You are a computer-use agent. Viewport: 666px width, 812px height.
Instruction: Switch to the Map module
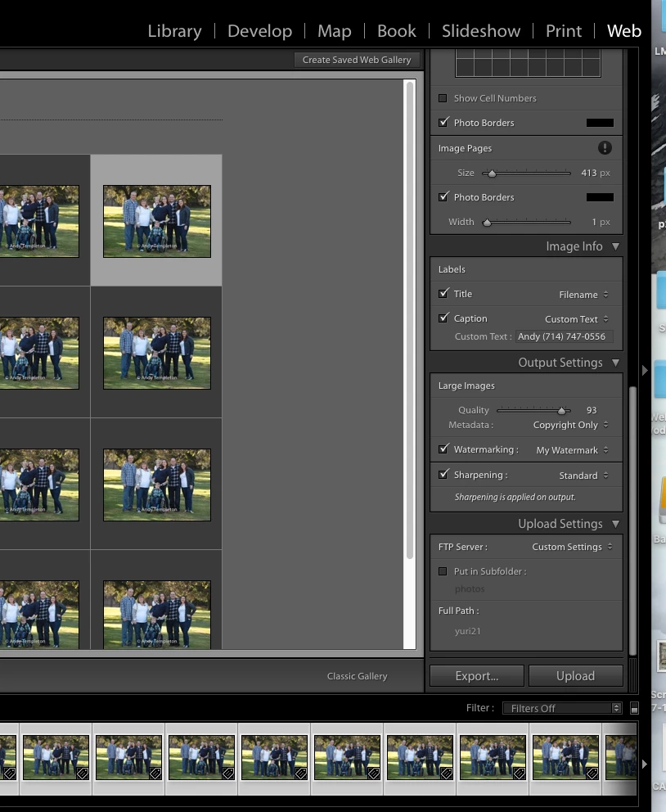335,31
